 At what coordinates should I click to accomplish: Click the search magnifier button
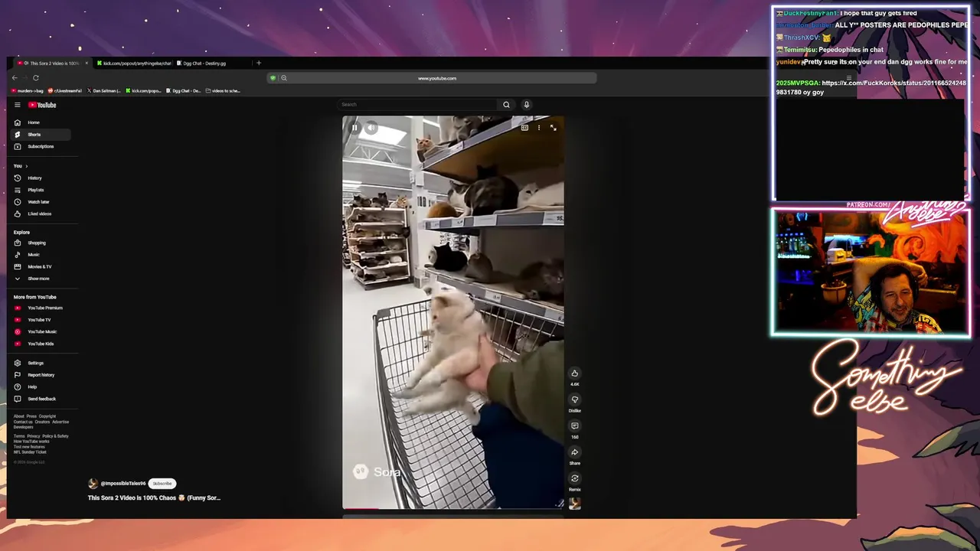(x=506, y=104)
